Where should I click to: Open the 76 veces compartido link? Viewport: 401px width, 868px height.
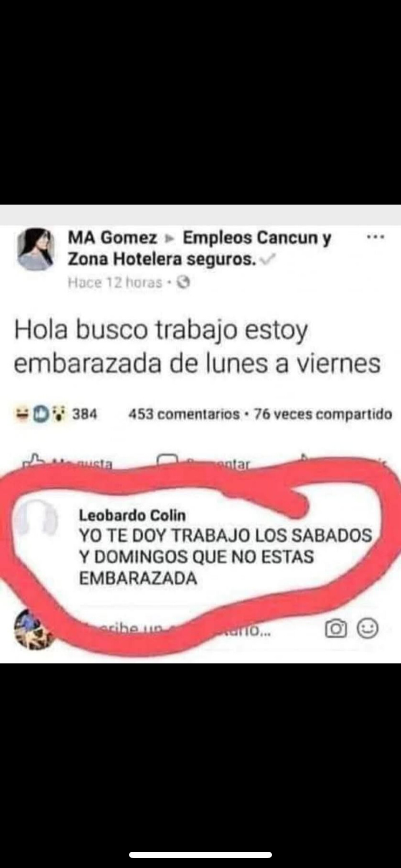pos(323,414)
